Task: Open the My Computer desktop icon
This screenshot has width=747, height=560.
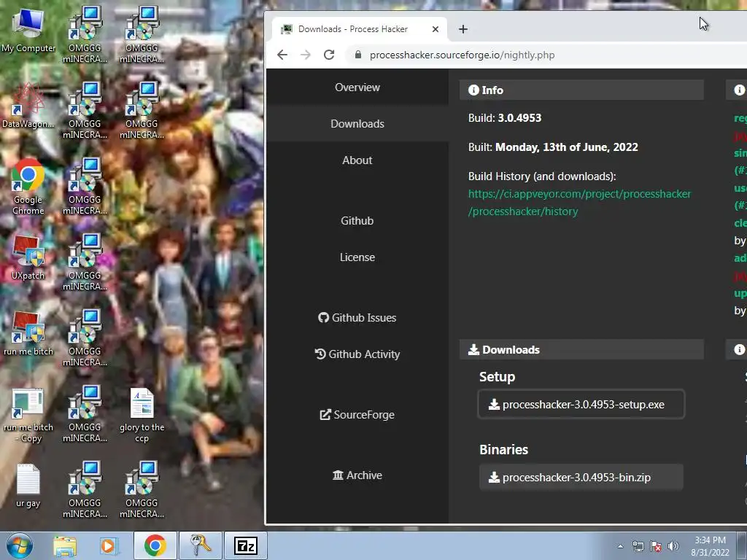Action: [28, 29]
